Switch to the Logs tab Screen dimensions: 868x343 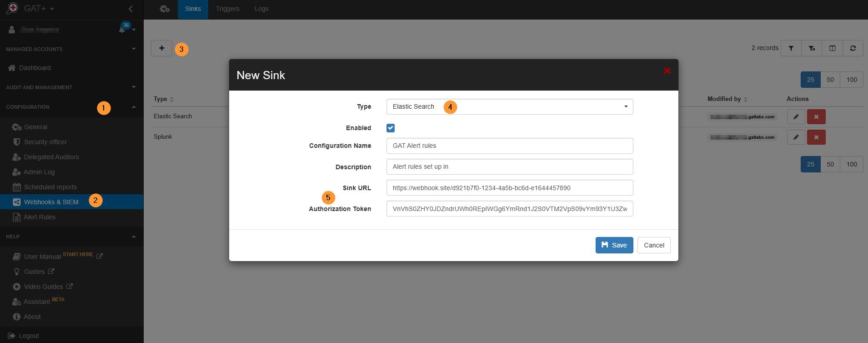coord(261,9)
